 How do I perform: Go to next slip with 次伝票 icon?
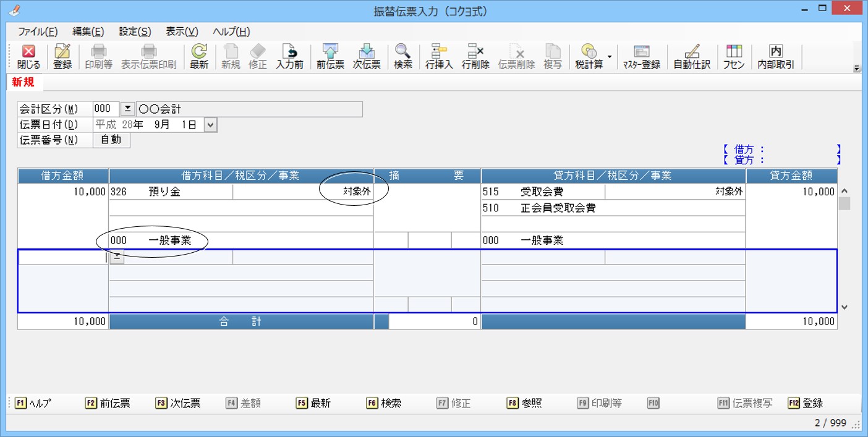(x=367, y=56)
